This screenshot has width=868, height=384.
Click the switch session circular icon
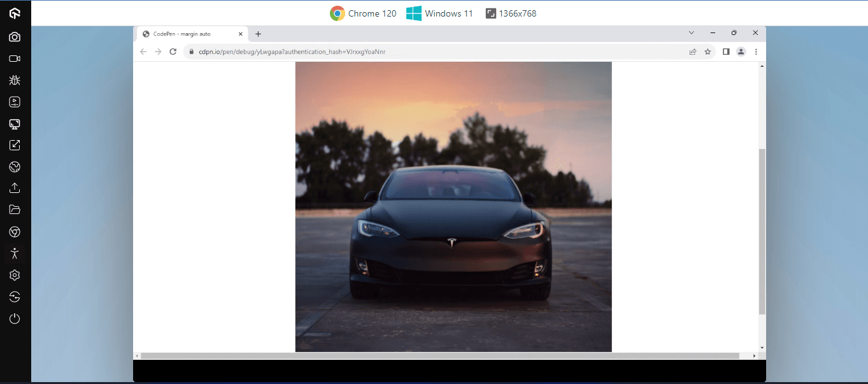(x=15, y=297)
